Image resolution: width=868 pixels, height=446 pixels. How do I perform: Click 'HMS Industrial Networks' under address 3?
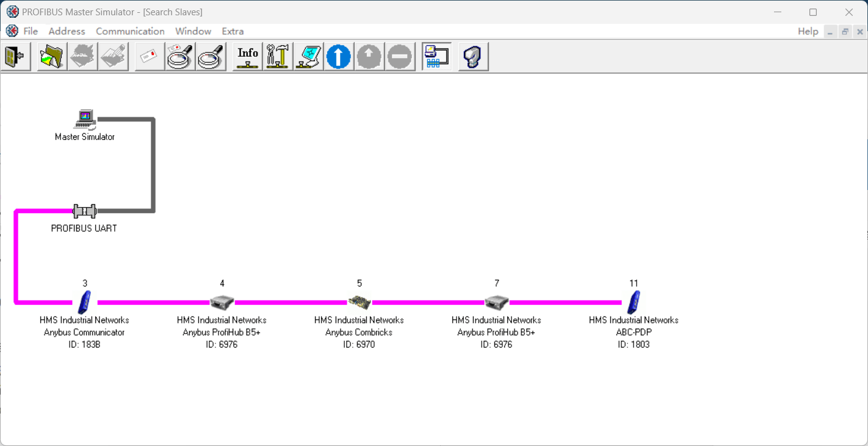click(x=84, y=320)
